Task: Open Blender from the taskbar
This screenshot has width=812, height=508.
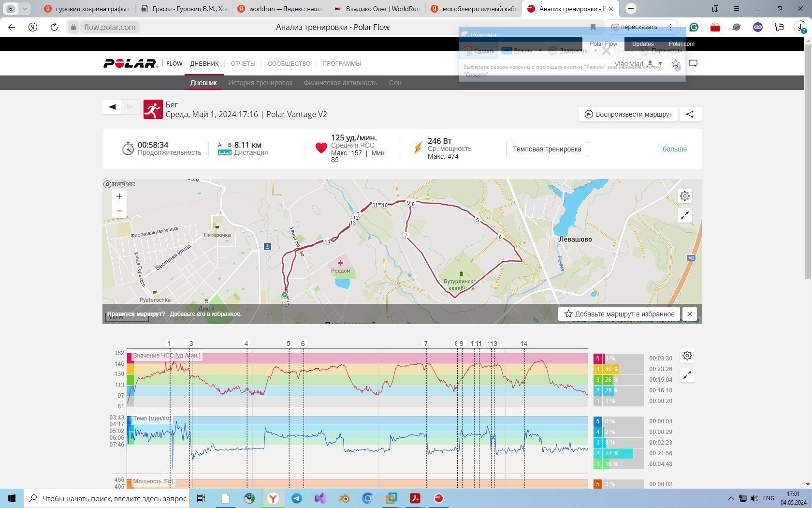Action: (344, 498)
